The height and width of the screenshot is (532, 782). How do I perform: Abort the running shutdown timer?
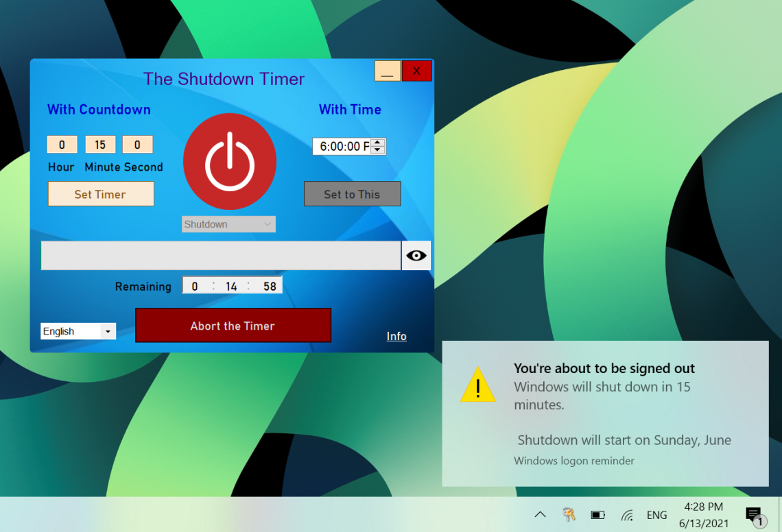(233, 325)
